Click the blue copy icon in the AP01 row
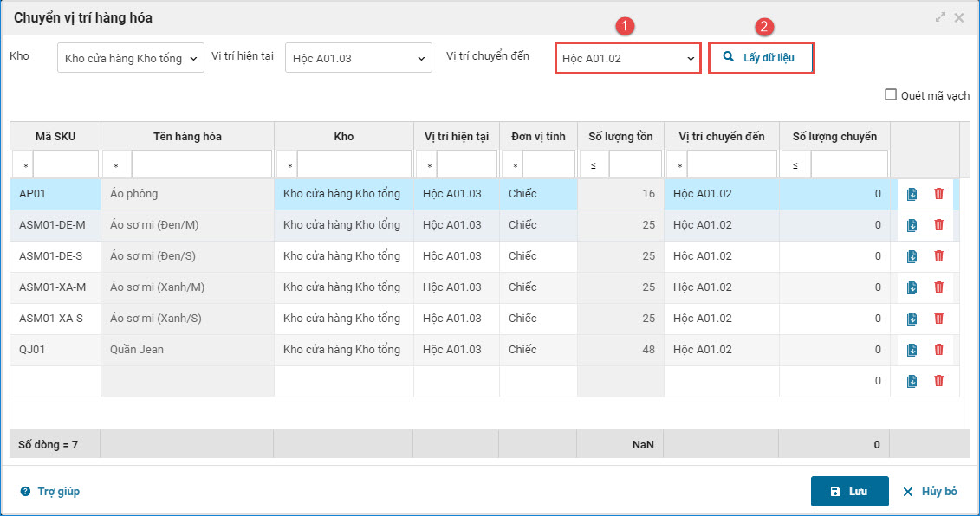 click(x=912, y=194)
